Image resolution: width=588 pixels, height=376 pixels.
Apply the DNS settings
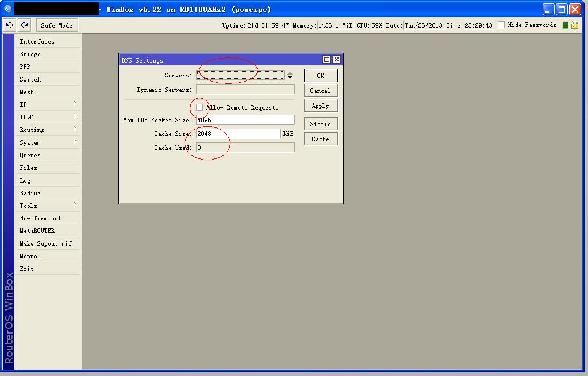[320, 105]
